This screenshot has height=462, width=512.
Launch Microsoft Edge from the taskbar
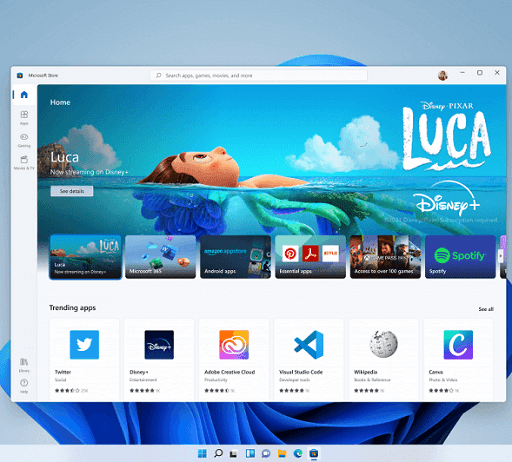click(298, 453)
